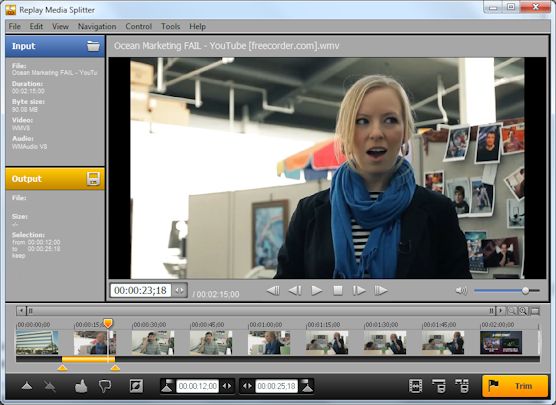Click the thumbs up keep-selection icon
The height and width of the screenshot is (405, 556).
81,386
